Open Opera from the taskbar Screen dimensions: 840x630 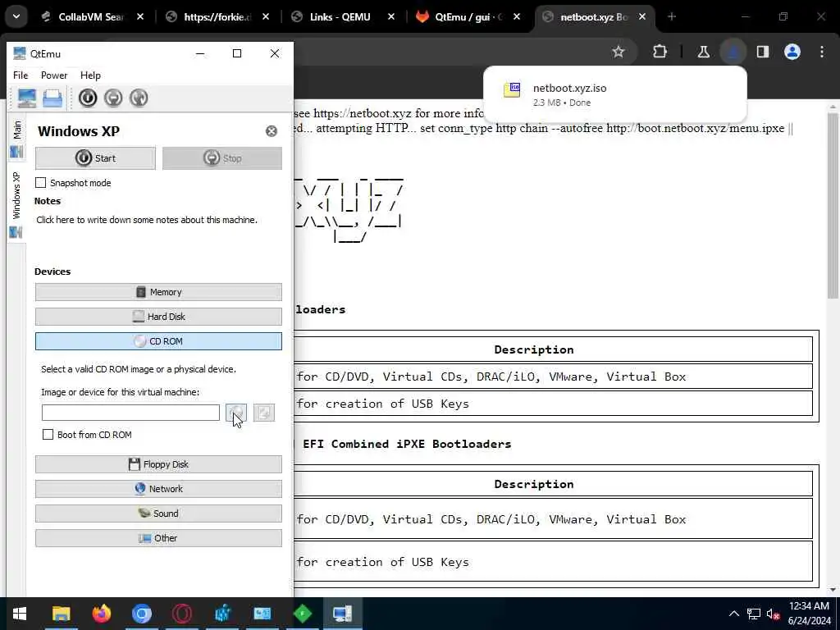182,614
